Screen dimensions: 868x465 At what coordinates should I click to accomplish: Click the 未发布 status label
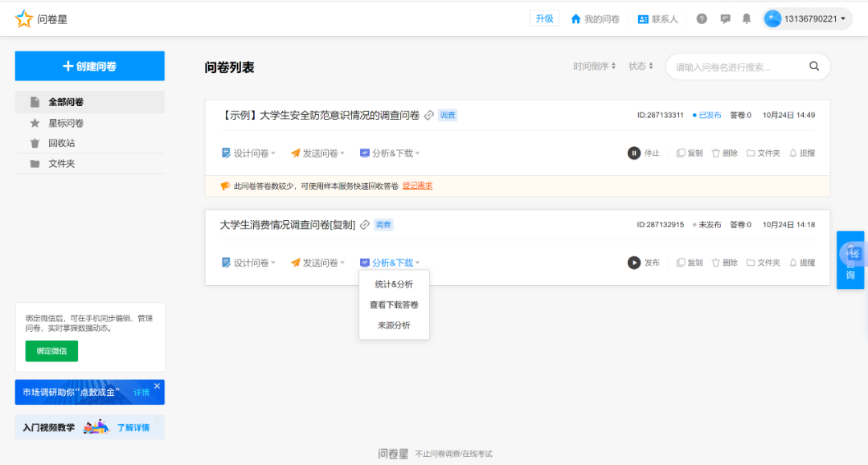[x=707, y=225]
